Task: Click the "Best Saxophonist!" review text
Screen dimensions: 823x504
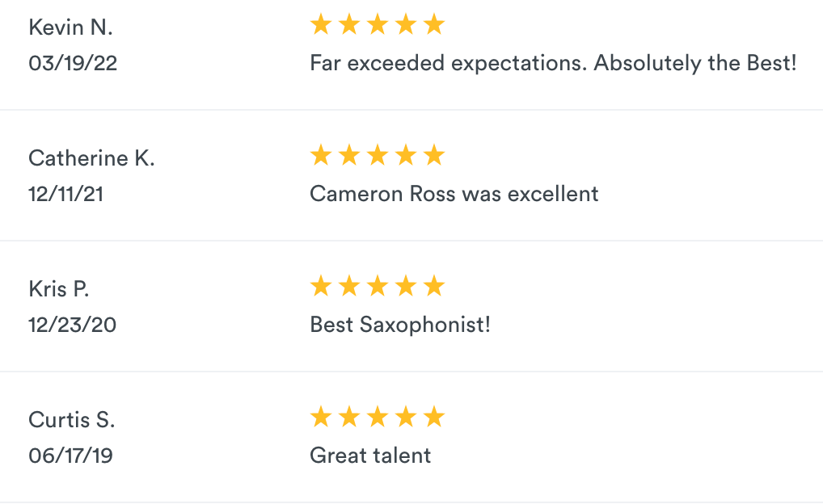Action: point(400,325)
